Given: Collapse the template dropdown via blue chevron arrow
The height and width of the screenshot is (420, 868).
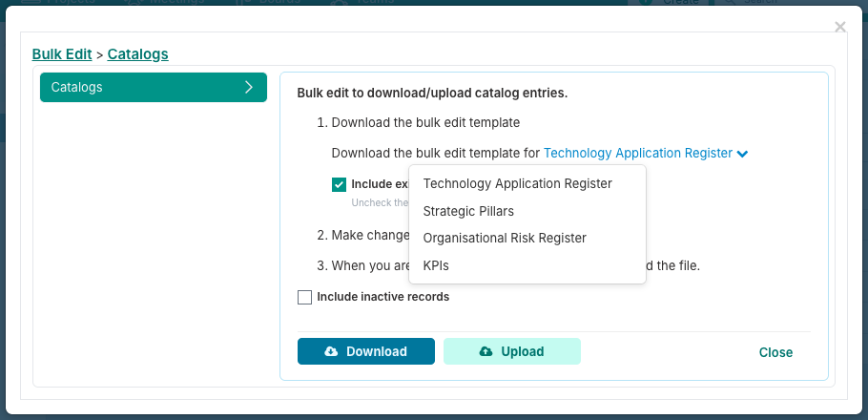Looking at the screenshot, I should (742, 154).
